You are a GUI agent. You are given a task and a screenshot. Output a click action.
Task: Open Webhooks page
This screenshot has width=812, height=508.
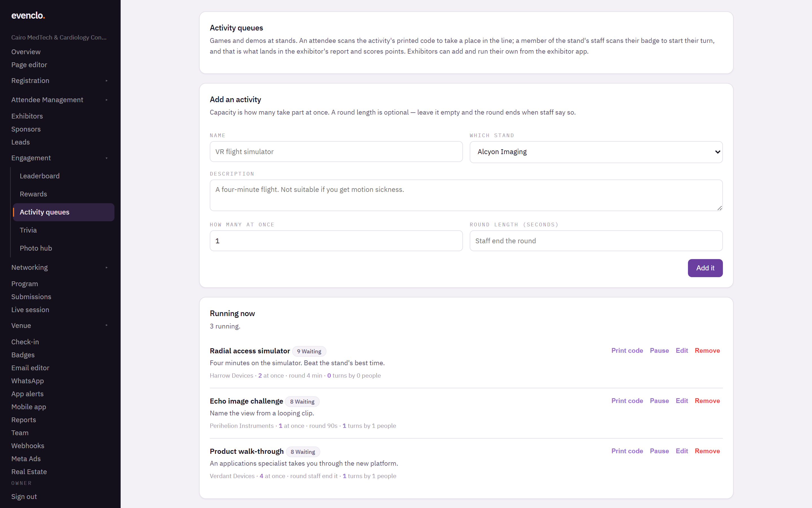point(28,446)
